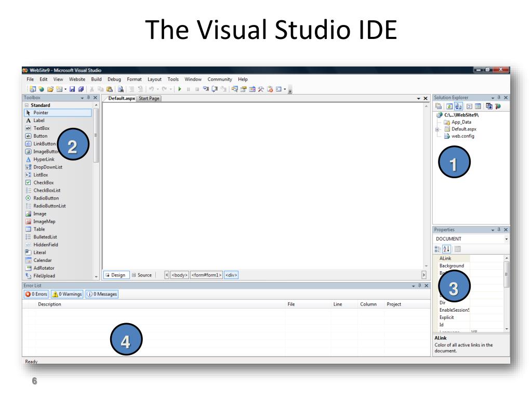Screen dimensions: 532x399
Task: Open the active files dropdown beside document tabs
Action: (x=419, y=98)
